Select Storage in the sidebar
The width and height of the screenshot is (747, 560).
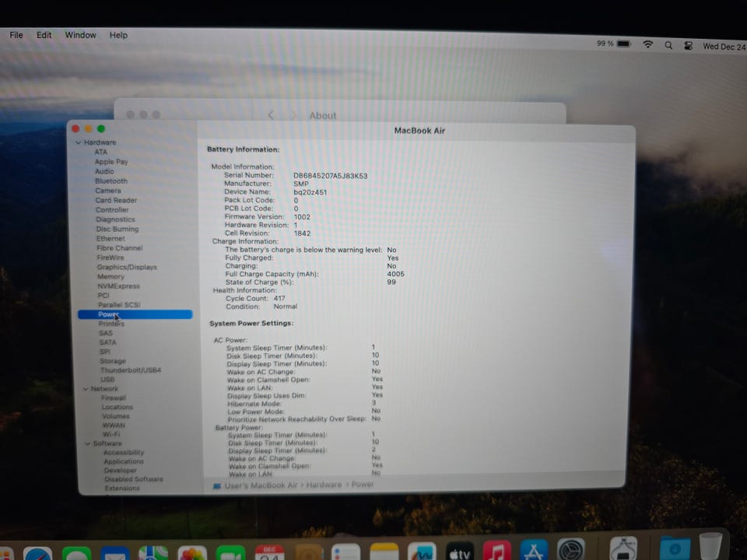click(113, 361)
